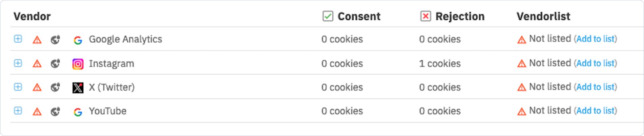The image size is (644, 136).
Task: Click the green Consent checkmark icon
Action: pyautogui.click(x=328, y=16)
